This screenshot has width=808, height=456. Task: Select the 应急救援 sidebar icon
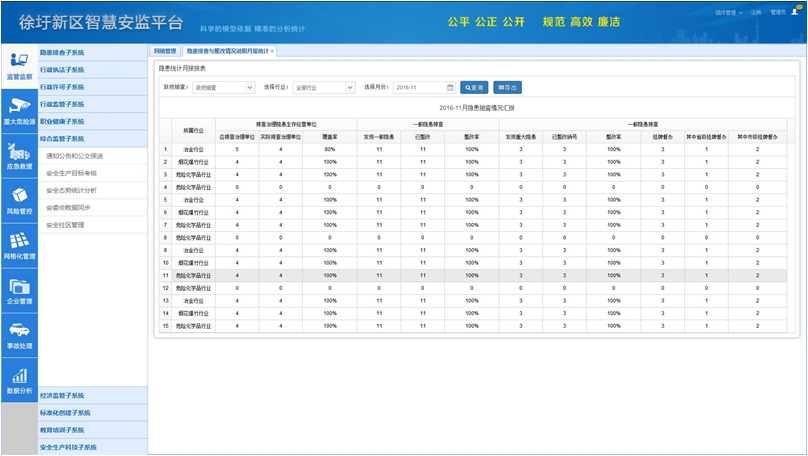pyautogui.click(x=19, y=155)
